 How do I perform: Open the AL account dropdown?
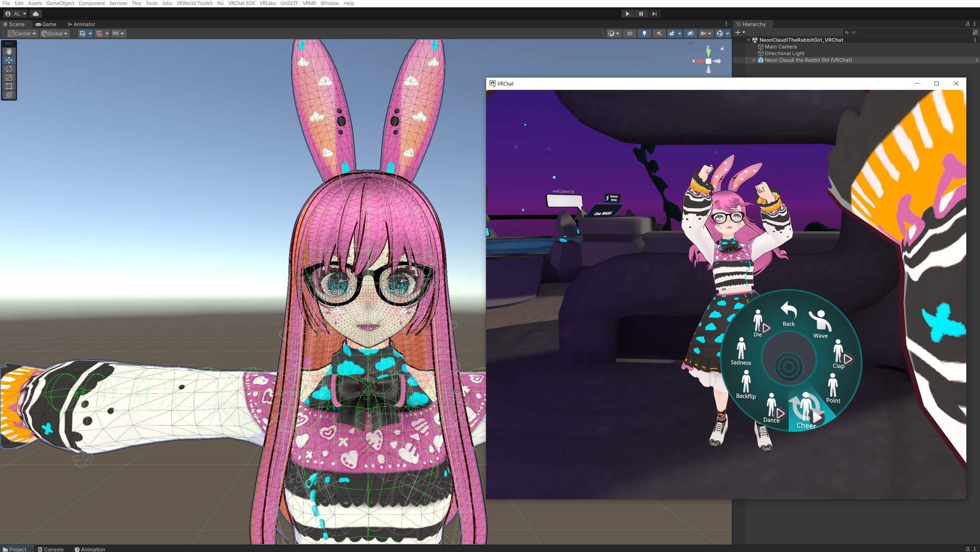pyautogui.click(x=16, y=14)
